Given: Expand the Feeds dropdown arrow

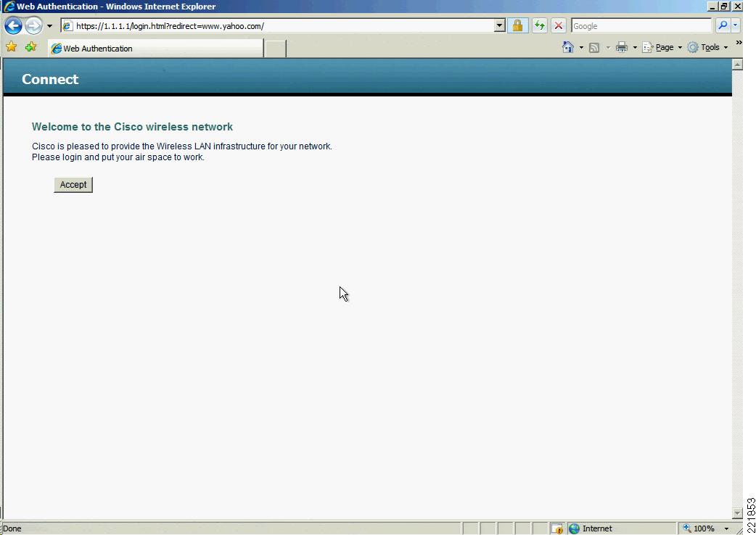Looking at the screenshot, I should coord(608,47).
